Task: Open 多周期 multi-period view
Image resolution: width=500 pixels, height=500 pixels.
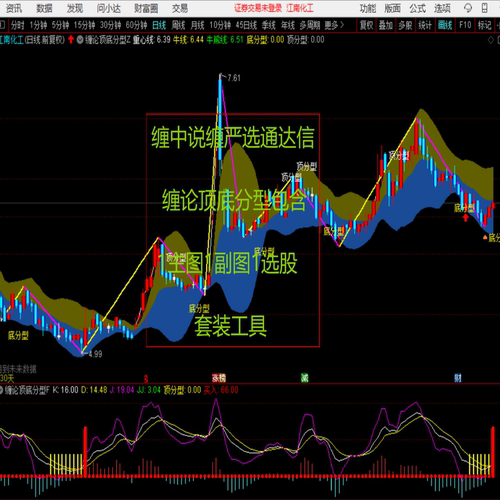Action: (x=310, y=25)
